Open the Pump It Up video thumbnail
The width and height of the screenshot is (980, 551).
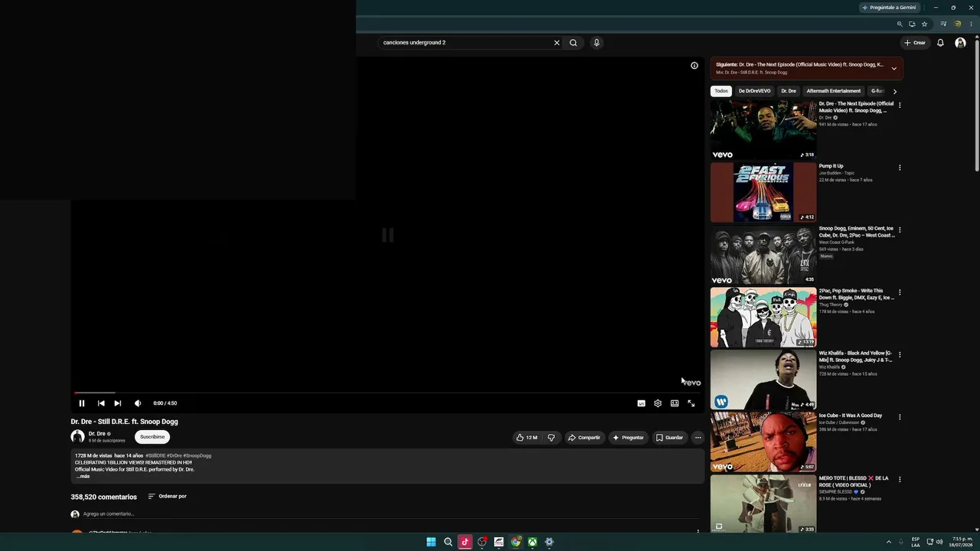pos(763,192)
